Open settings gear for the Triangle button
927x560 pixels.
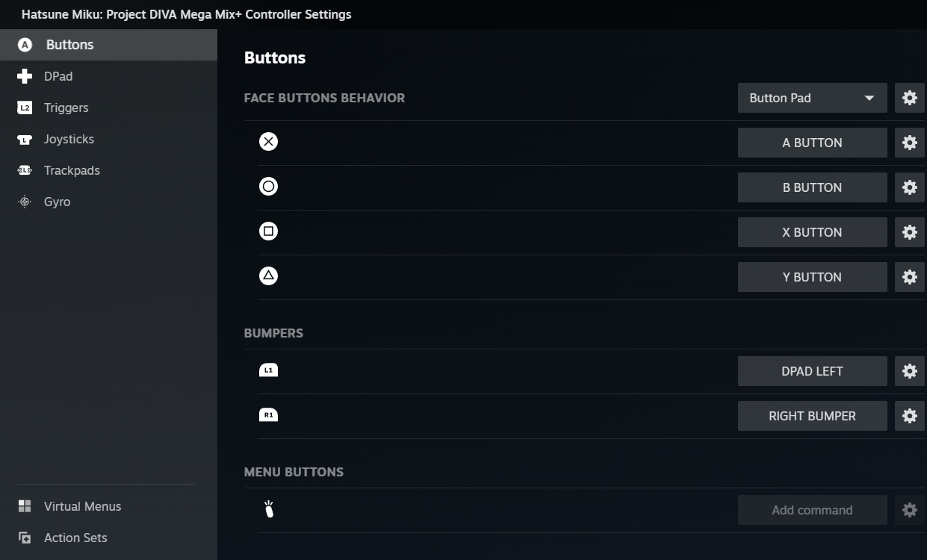909,277
